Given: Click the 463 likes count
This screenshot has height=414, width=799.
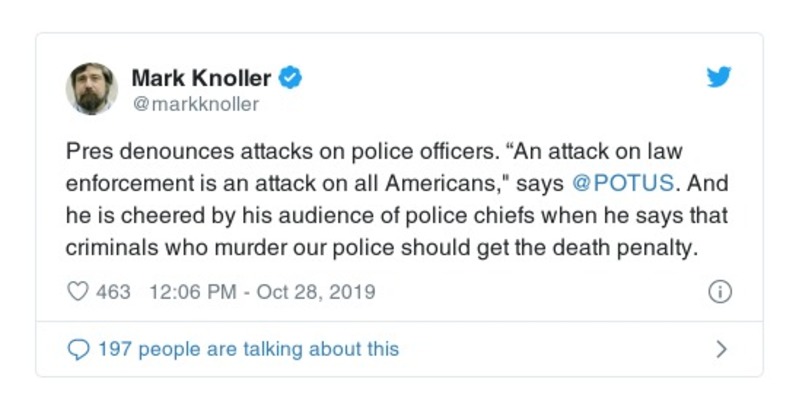Looking at the screenshot, I should click(x=112, y=293).
